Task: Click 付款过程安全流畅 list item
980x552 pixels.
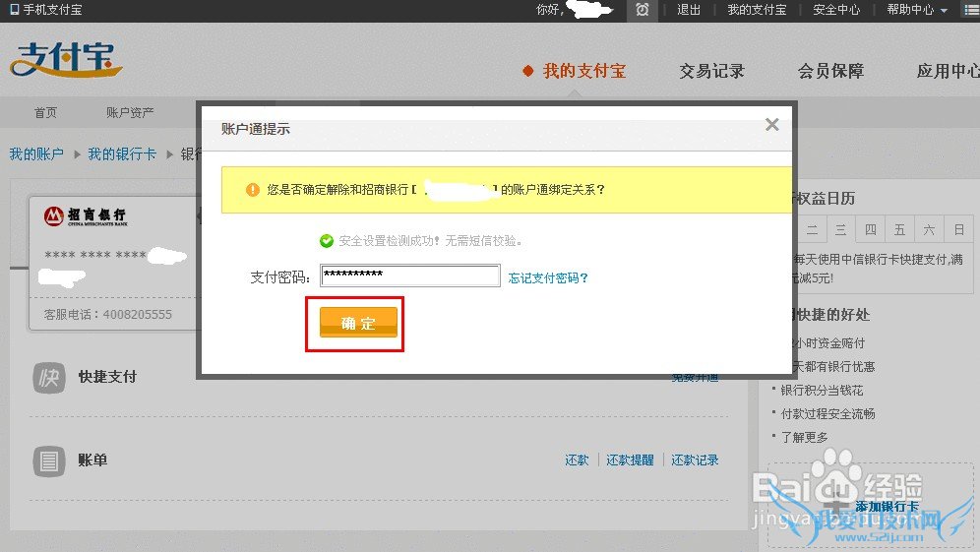Action: click(x=827, y=413)
